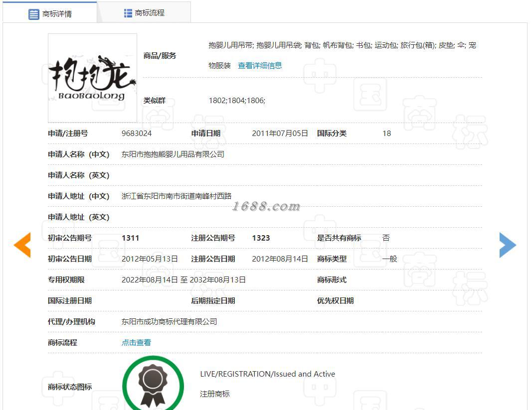532x410 pixels.
Task: Open the 查看详细信息 link
Action: [260, 65]
